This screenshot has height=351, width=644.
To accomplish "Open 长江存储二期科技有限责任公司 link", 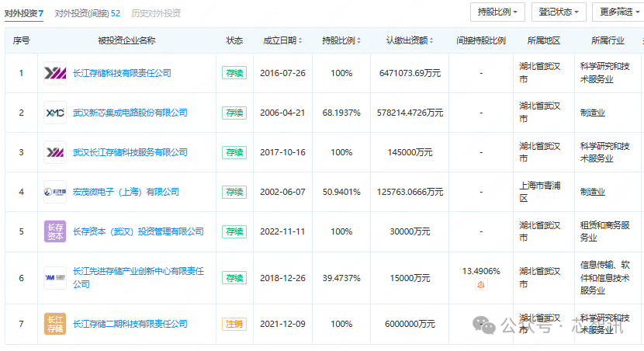I will click(130, 324).
